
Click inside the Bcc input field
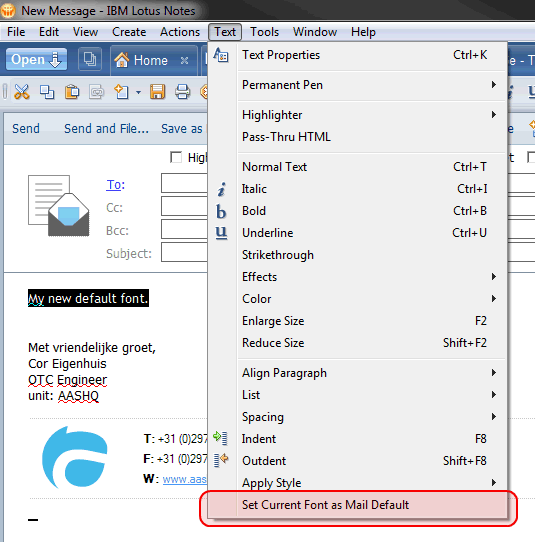pos(184,229)
